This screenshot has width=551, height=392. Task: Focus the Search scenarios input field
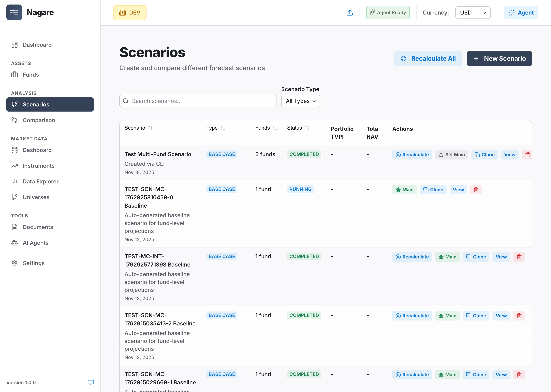[198, 101]
